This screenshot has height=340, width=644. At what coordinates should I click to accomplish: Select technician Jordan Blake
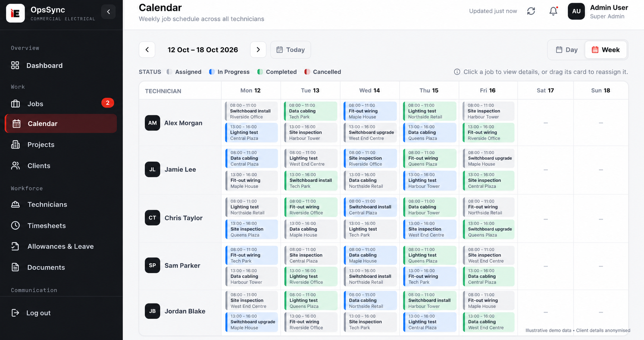(185, 311)
